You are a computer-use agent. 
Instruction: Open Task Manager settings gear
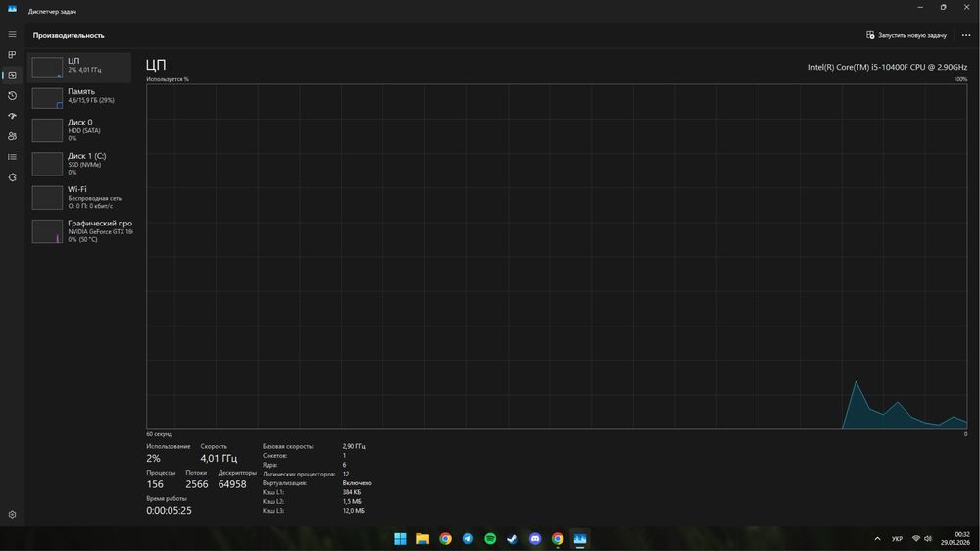pos(12,514)
